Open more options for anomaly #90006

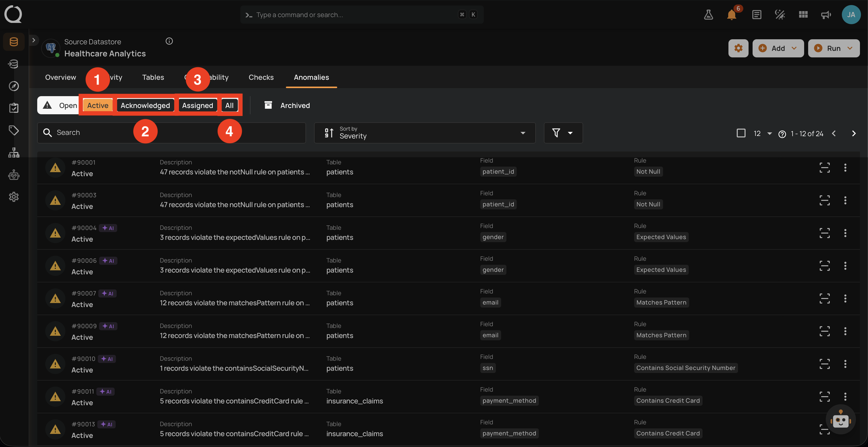[845, 266]
